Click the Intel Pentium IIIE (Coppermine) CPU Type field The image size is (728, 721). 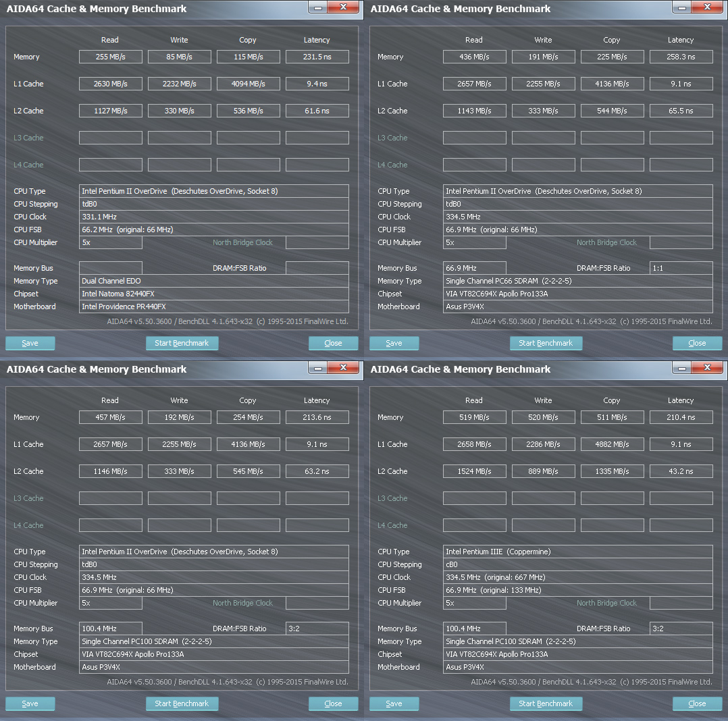[x=577, y=552]
